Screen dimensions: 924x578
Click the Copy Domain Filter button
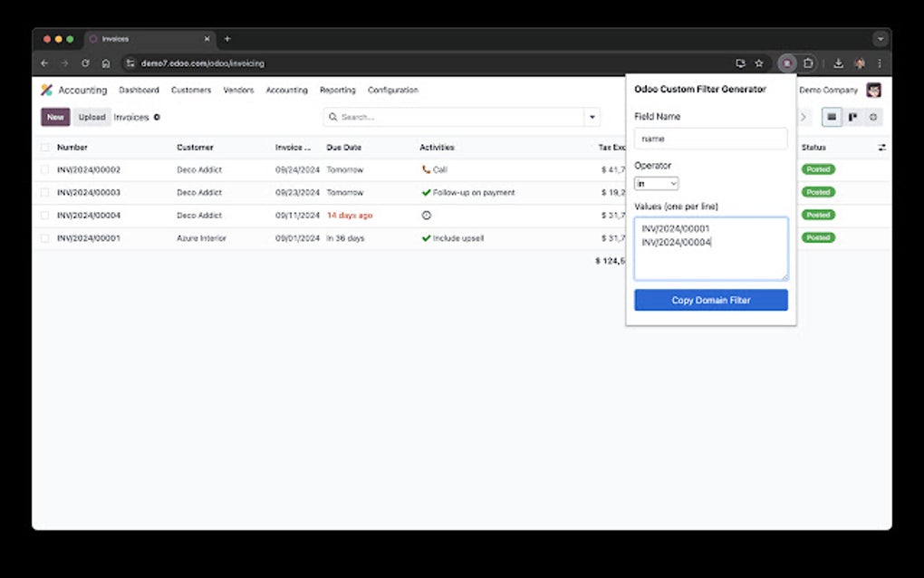point(710,299)
